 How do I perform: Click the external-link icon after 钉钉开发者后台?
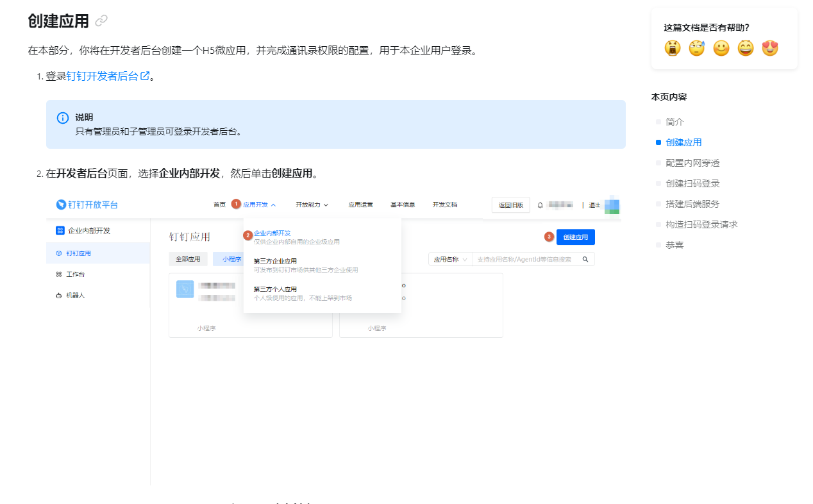(145, 76)
